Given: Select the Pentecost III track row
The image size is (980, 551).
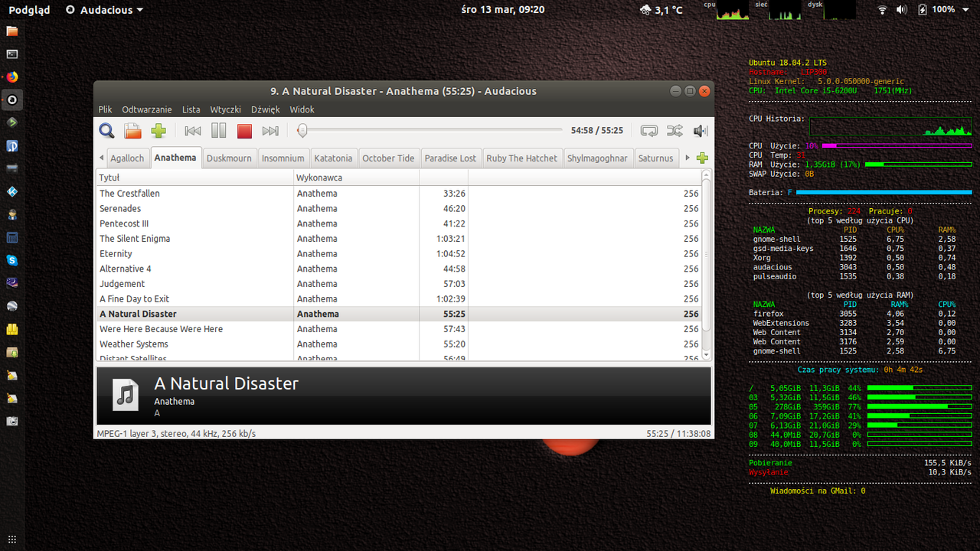Looking at the screenshot, I should tap(399, 223).
